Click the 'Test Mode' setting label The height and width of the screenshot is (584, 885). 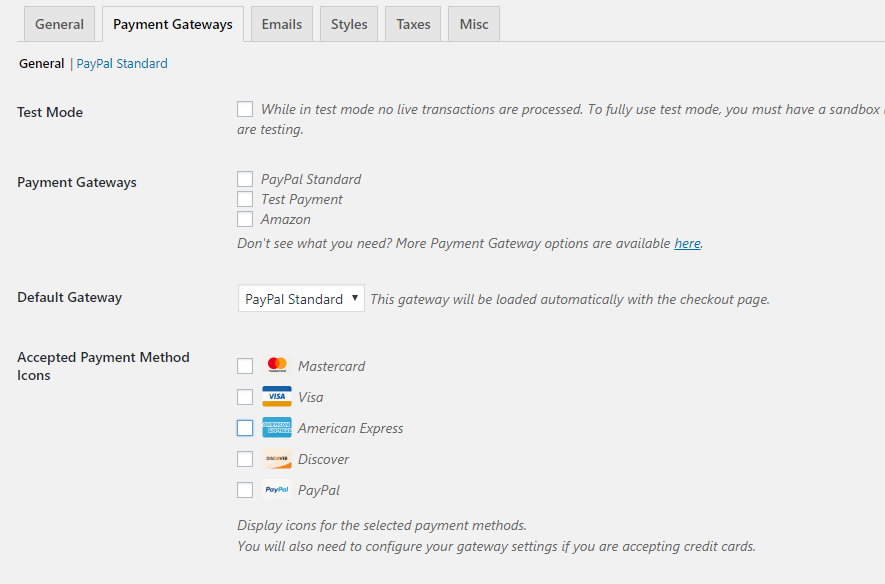pyautogui.click(x=50, y=112)
